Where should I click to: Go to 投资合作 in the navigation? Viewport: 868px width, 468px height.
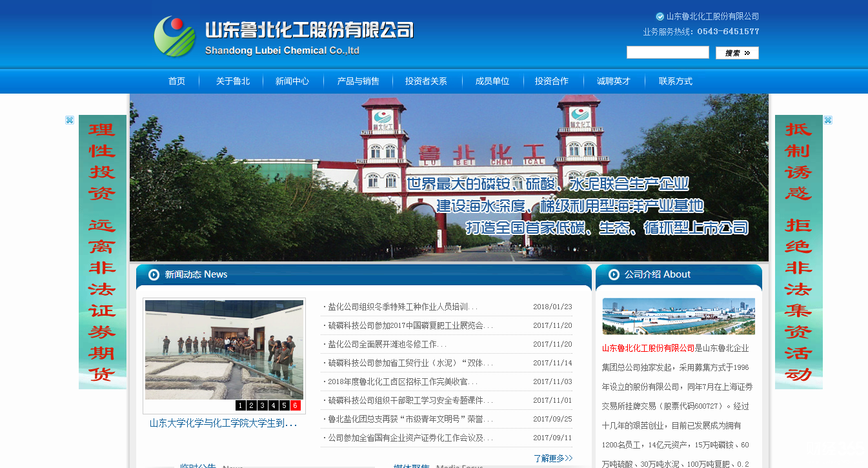(552, 81)
